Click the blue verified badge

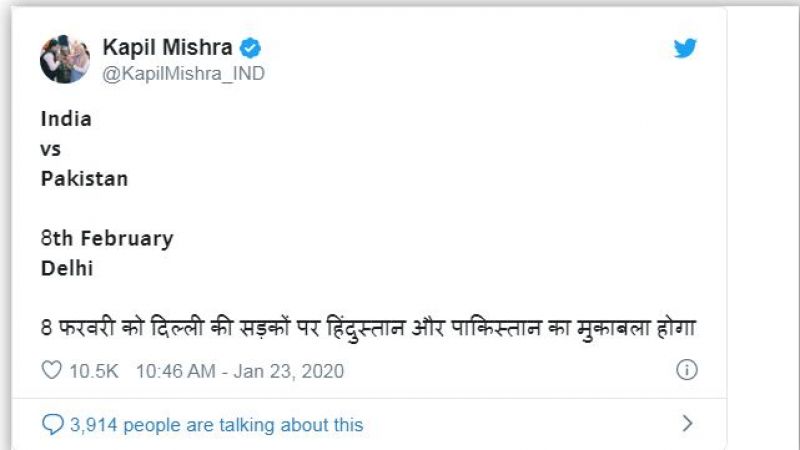(255, 46)
